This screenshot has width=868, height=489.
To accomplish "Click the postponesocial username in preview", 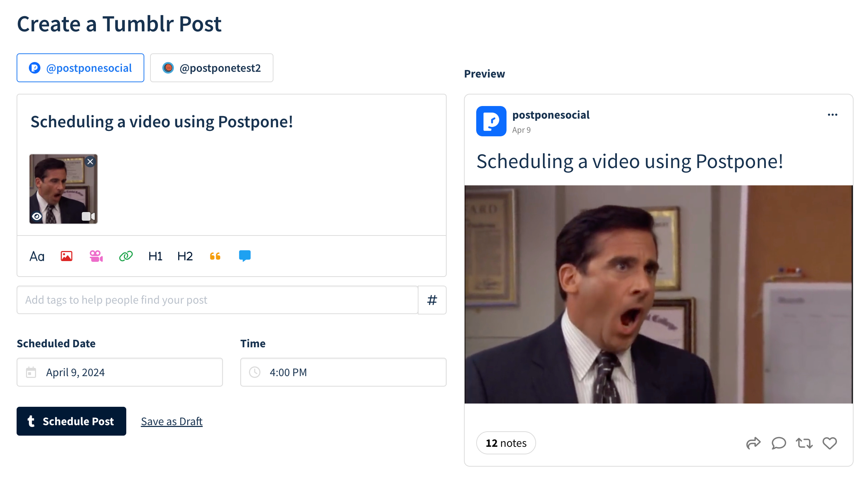I will [x=551, y=115].
